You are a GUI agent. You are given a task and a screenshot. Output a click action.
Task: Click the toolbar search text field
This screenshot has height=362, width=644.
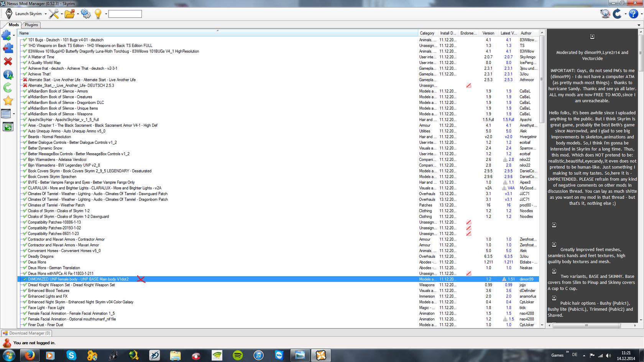pos(125,14)
